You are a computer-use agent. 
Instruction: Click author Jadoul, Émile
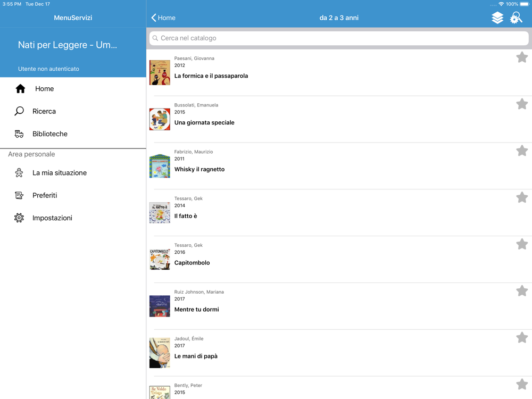click(x=189, y=338)
